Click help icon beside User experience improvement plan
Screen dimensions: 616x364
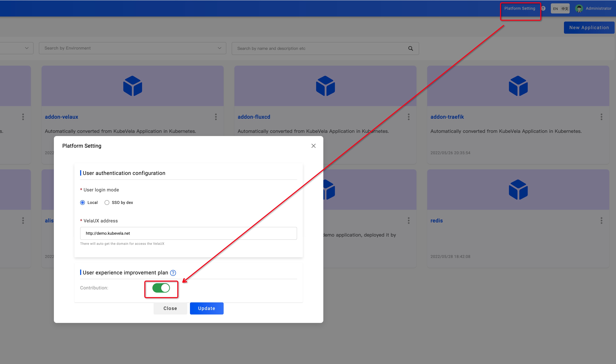[173, 273]
